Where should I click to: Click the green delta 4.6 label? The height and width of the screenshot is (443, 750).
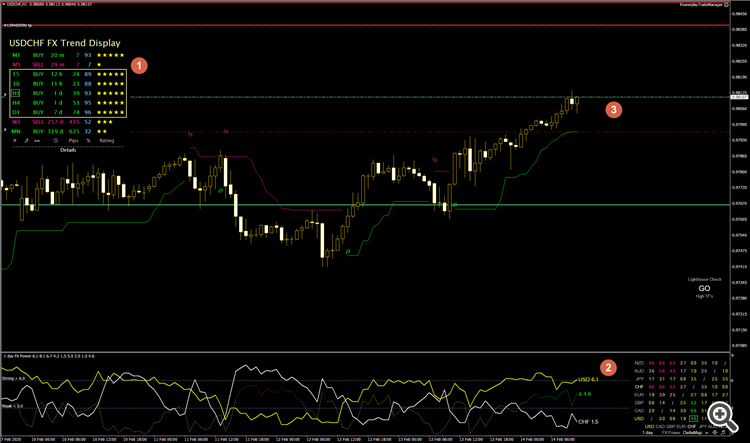[x=585, y=394]
